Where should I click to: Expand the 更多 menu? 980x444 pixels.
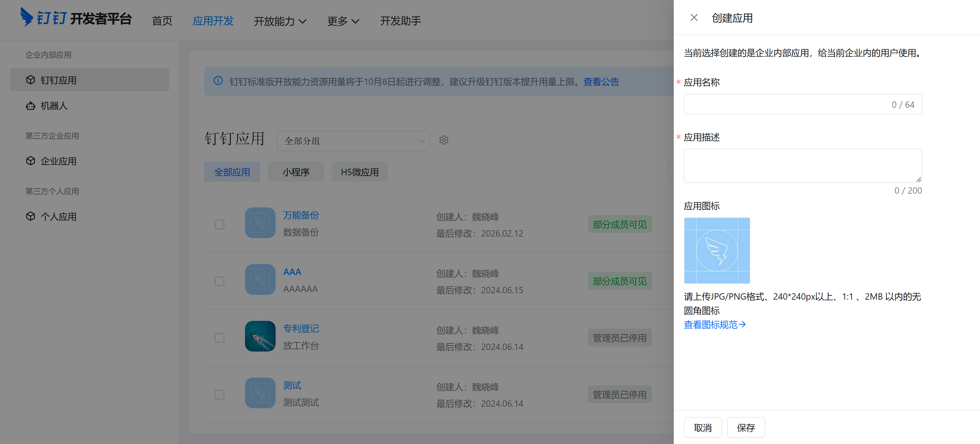(x=343, y=21)
